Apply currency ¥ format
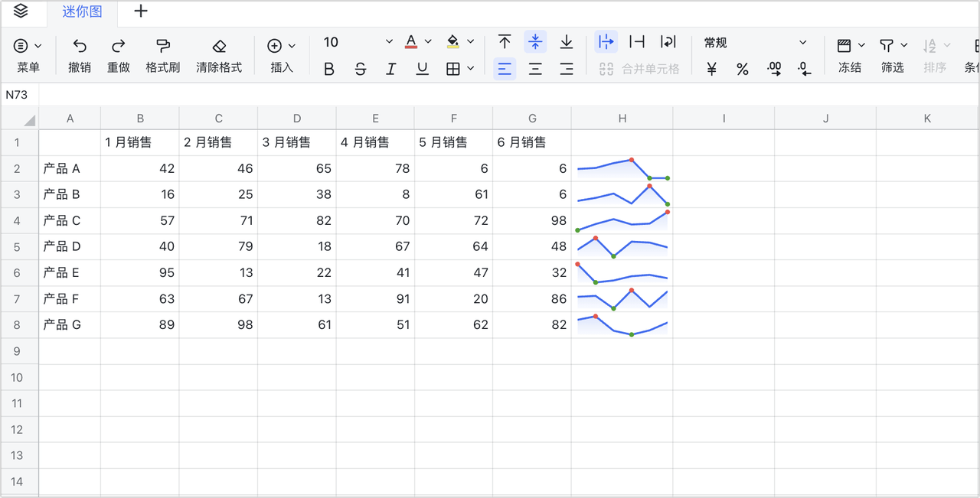 tap(711, 69)
